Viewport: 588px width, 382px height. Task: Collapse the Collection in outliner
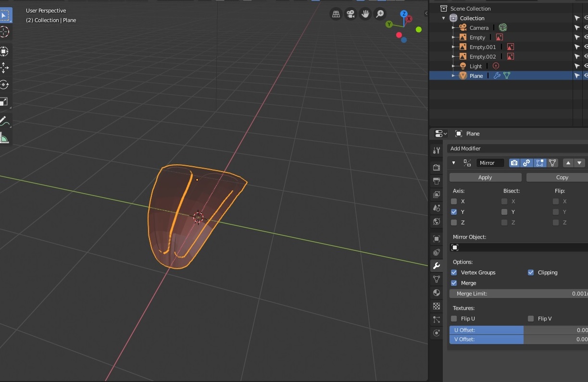[x=443, y=18]
